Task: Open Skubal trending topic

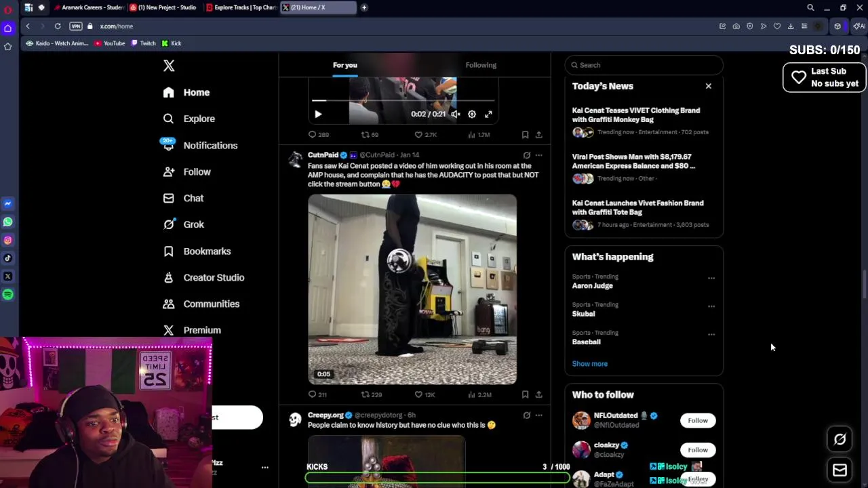Action: pyautogui.click(x=583, y=314)
